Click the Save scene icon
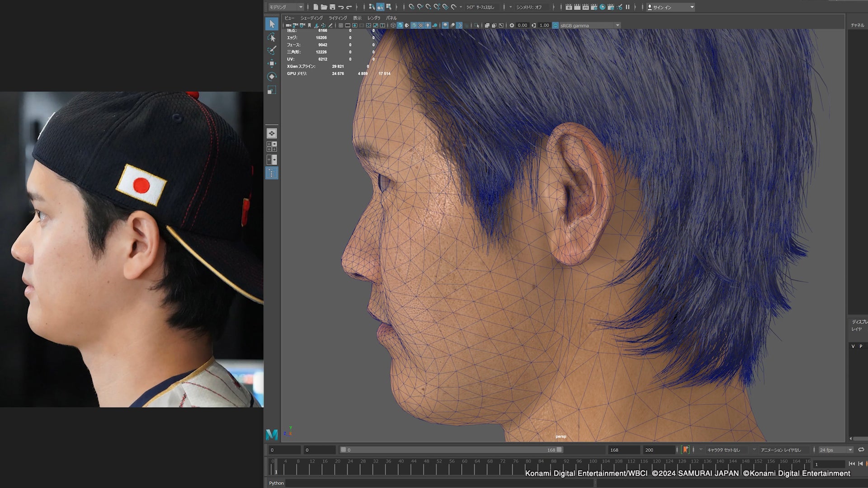The width and height of the screenshot is (868, 488). click(332, 7)
